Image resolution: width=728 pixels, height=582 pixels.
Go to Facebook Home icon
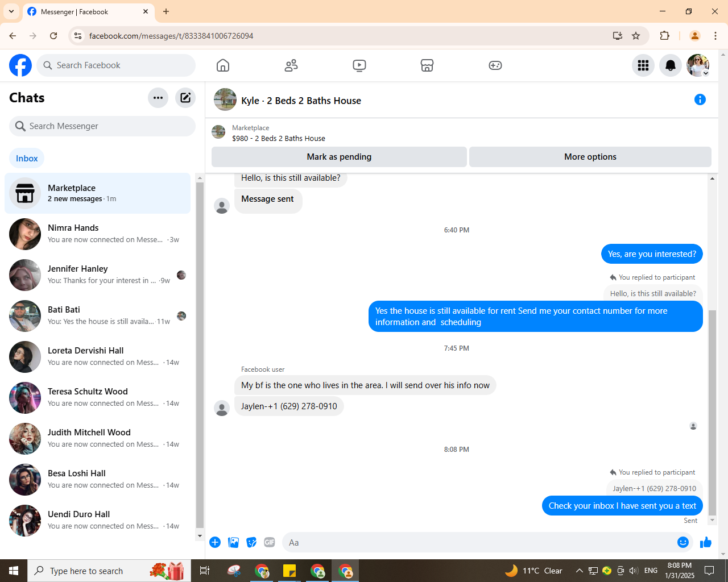(223, 65)
